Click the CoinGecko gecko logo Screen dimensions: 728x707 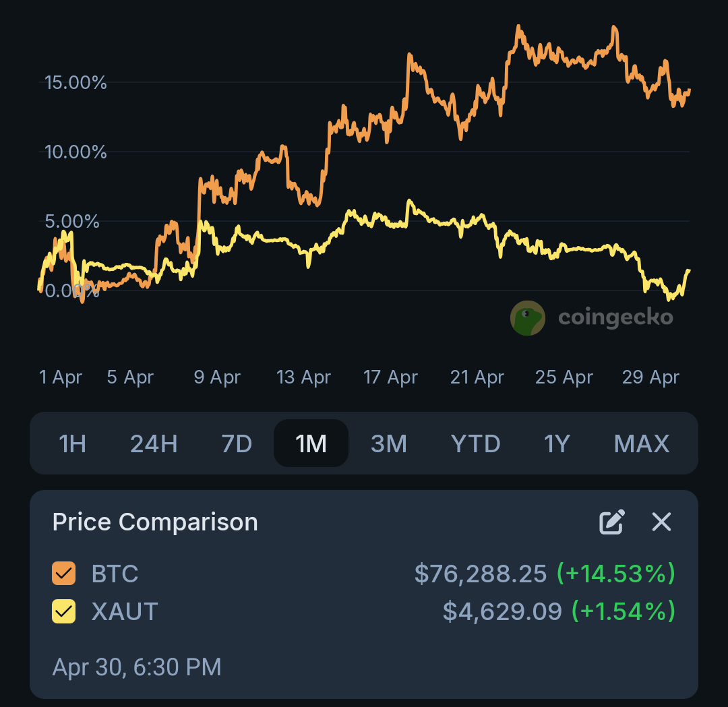point(527,318)
